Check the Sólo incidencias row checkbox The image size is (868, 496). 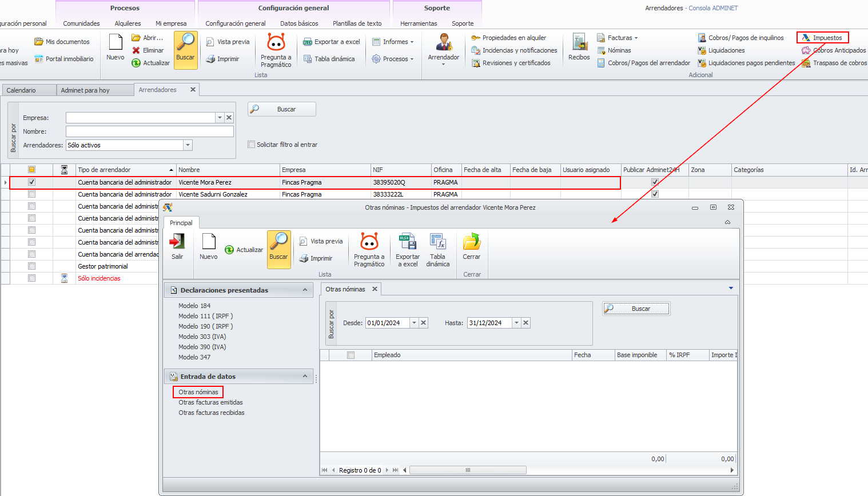click(32, 278)
